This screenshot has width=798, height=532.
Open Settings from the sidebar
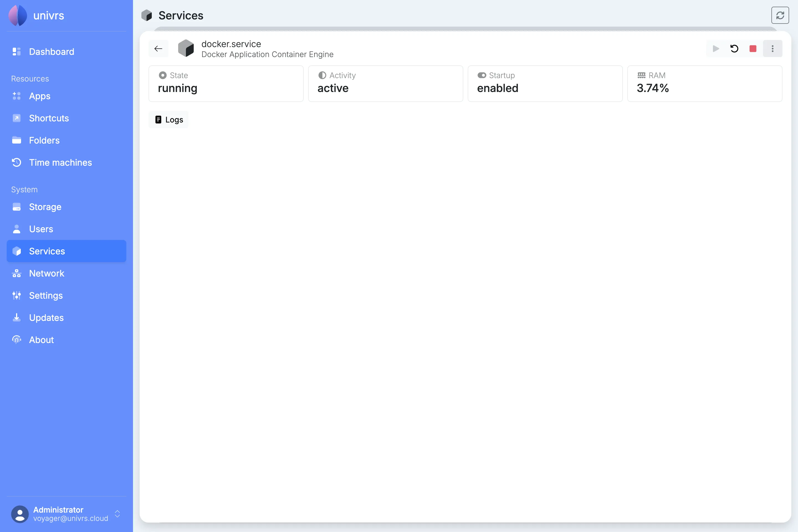click(66, 296)
